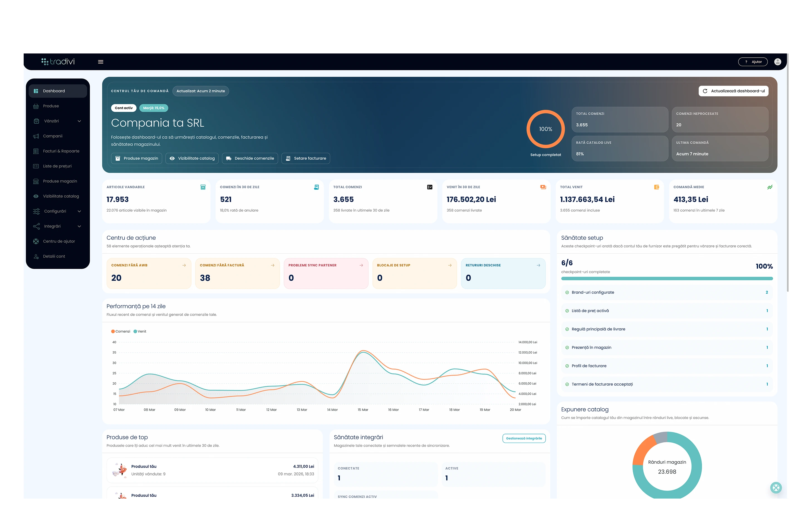Go to Liste de prețuri menu item
Image resolution: width=812 pixels, height=515 pixels.
(x=58, y=166)
